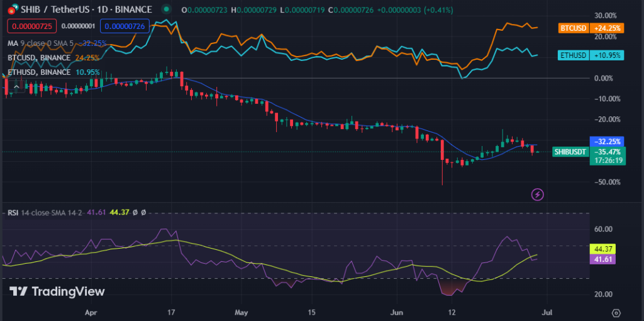The height and width of the screenshot is (321, 644).
Task: Click the TradingView logo
Action: coord(57,291)
